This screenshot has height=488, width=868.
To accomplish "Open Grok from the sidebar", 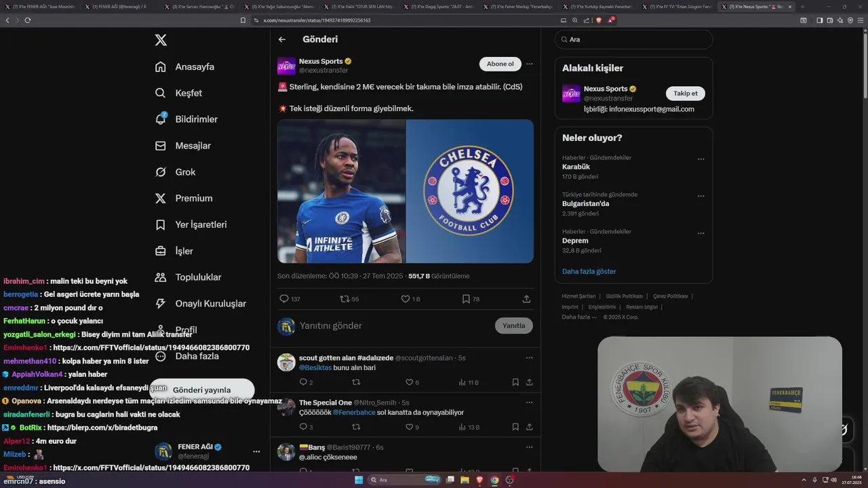I will (175, 172).
